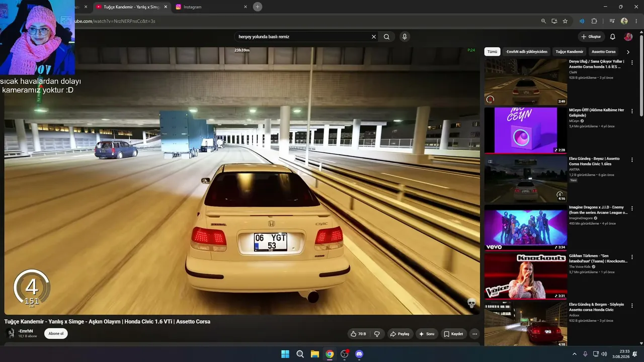Open the Derya Uluğ Sana Çıkıyor Yollar thumbnail
The image size is (644, 362).
[x=526, y=82]
